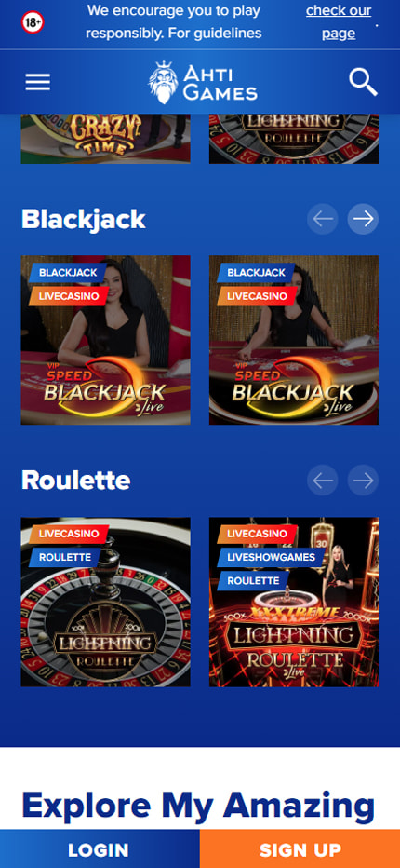Advance Roulette carousel with right arrow

point(363,480)
